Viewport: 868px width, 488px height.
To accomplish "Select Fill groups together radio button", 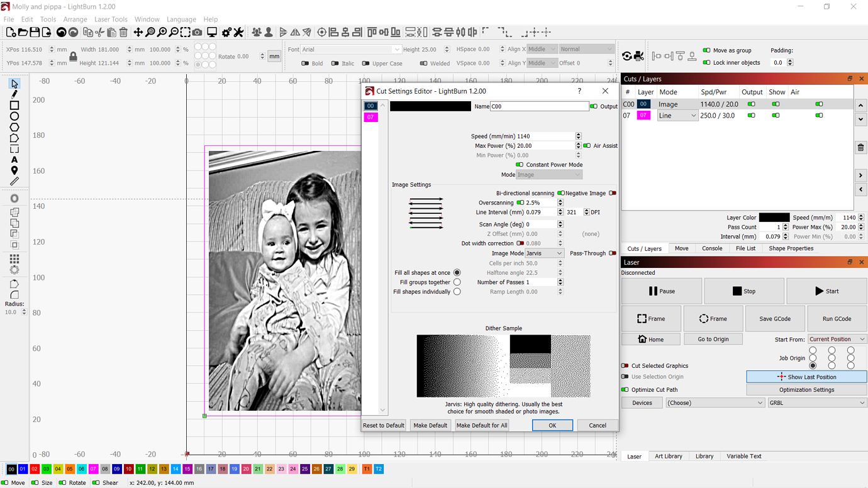I will (457, 282).
